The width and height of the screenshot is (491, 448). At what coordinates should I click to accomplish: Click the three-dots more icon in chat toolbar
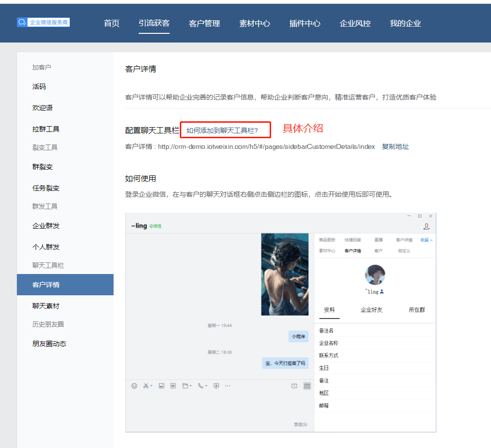tap(228, 386)
